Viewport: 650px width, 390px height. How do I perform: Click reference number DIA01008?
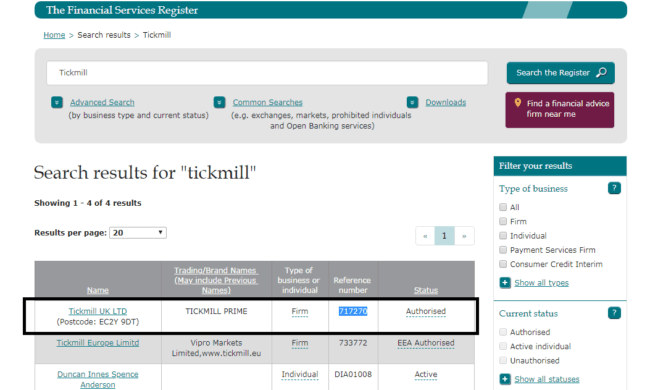(353, 374)
